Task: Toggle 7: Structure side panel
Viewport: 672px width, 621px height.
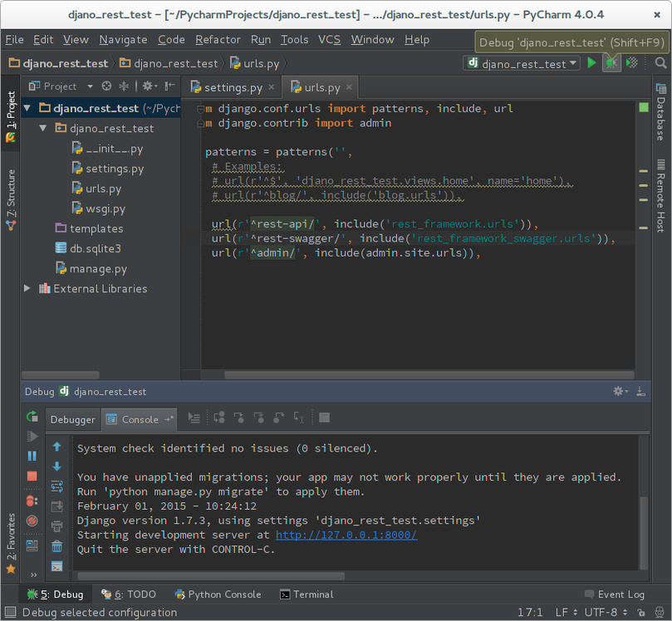Action: tap(11, 200)
